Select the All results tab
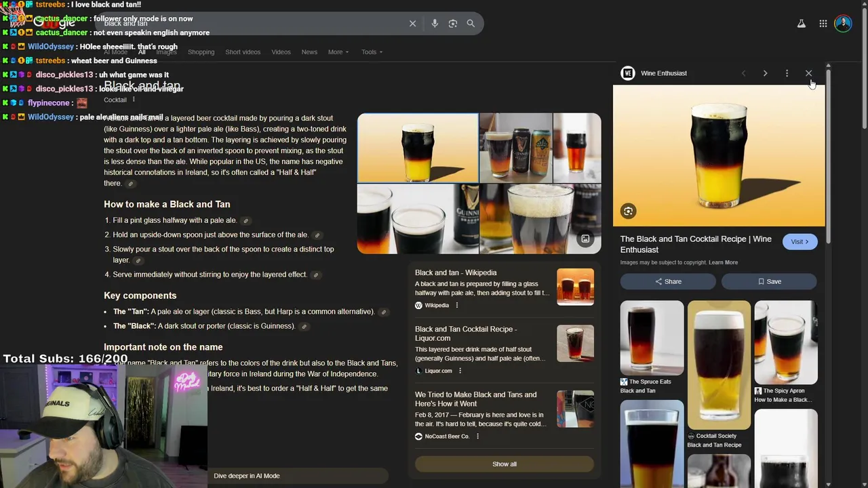The height and width of the screenshot is (488, 868). (142, 52)
